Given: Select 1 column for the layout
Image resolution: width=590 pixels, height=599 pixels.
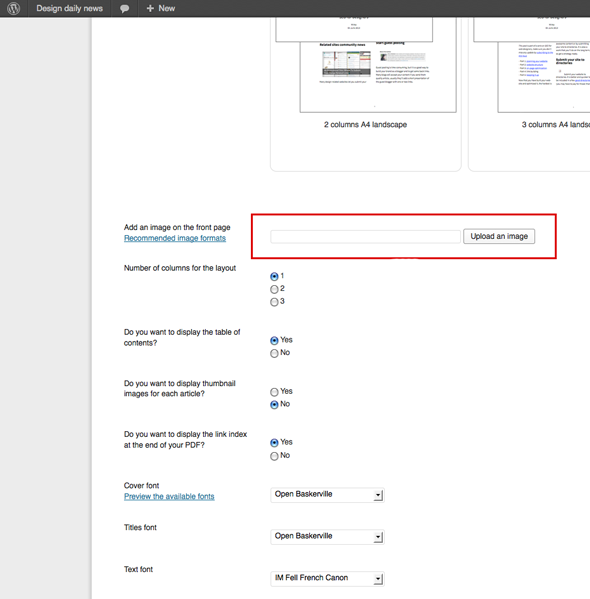Looking at the screenshot, I should tap(274, 276).
